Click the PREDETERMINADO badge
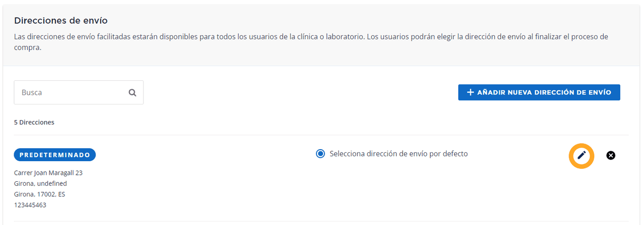644x225 pixels. 55,155
